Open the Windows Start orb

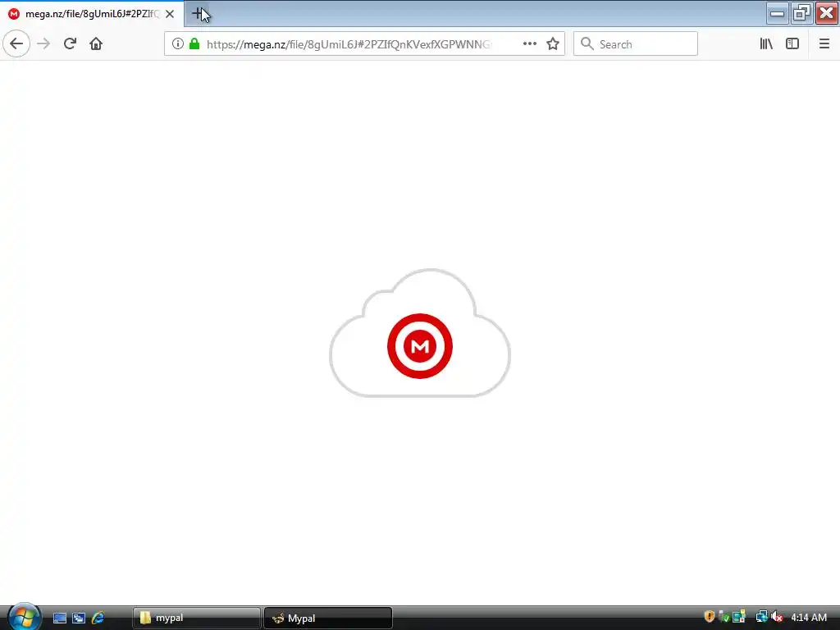(24, 617)
